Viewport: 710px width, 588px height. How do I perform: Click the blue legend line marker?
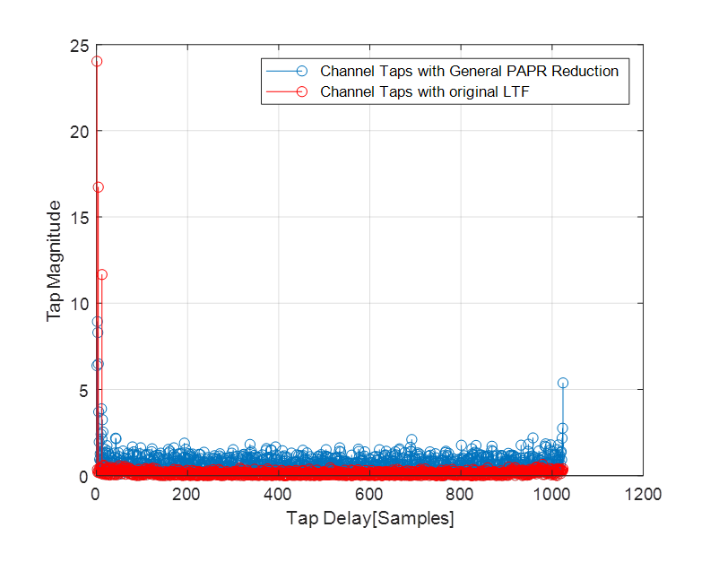(x=301, y=71)
